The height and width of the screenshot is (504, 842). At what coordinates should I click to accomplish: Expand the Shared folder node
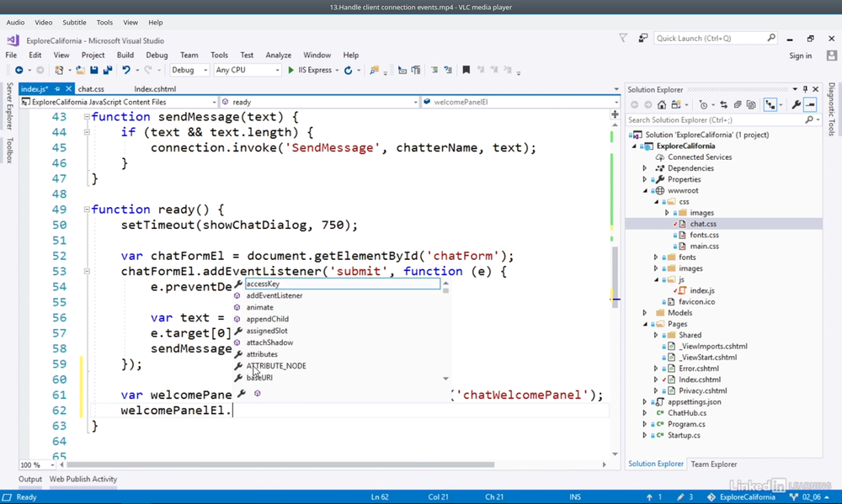click(x=656, y=335)
